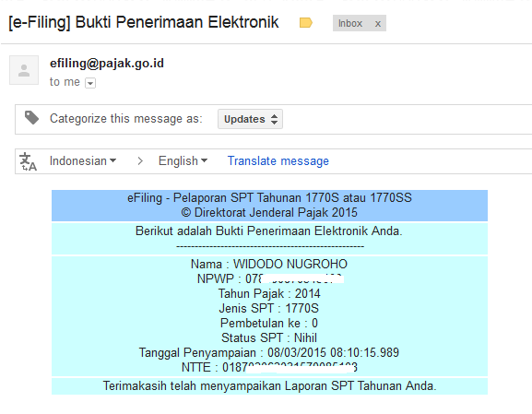This screenshot has height=414, width=532.
Task: Open English target language dropdown
Action: pyautogui.click(x=183, y=160)
